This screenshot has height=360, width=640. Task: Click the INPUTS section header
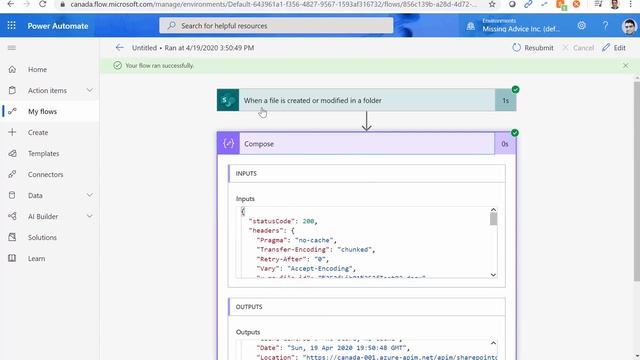(x=367, y=173)
